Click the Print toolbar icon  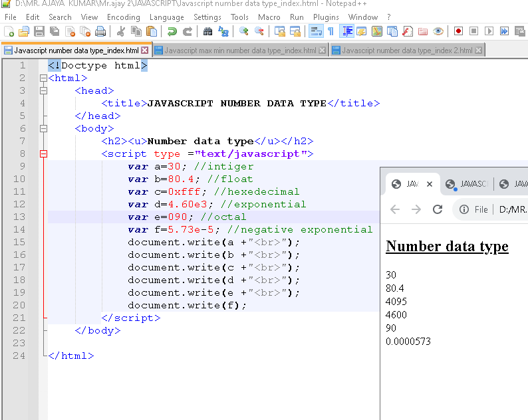pyautogui.click(x=100, y=31)
